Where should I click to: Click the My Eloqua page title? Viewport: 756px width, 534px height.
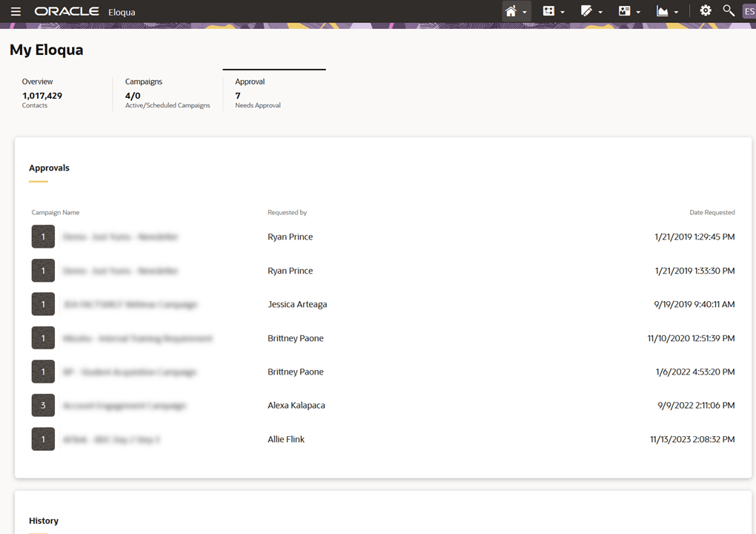click(46, 50)
